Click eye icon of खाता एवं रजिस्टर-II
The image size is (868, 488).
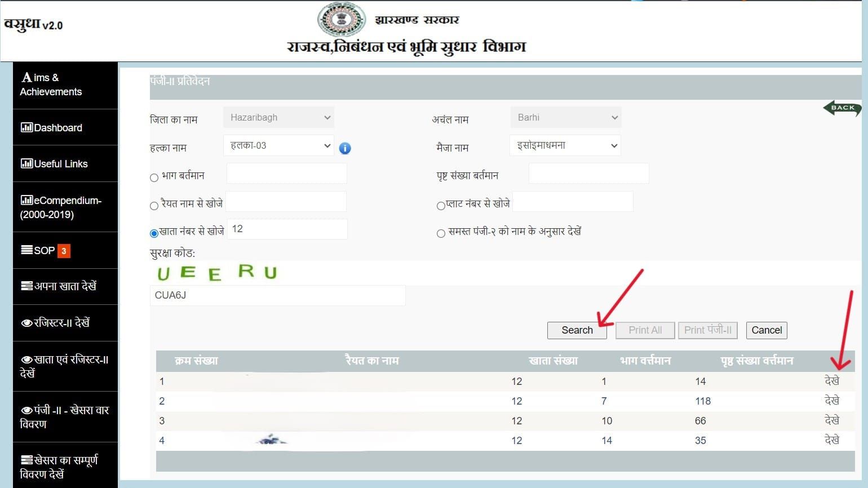(26, 360)
